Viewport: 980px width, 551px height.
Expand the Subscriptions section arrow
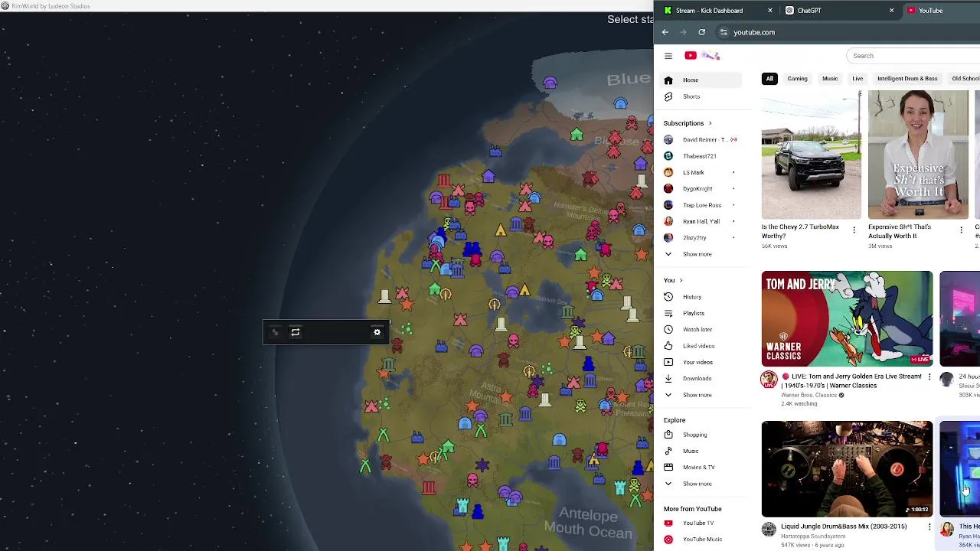coord(710,123)
